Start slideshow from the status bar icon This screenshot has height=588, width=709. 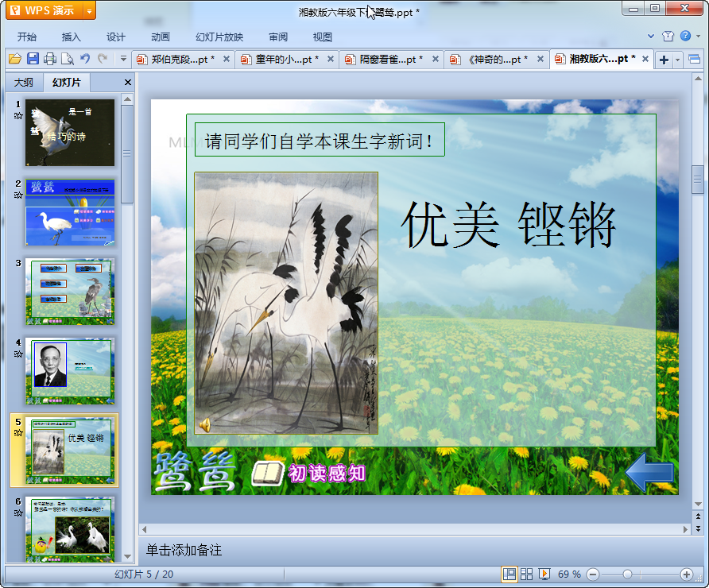pyautogui.click(x=544, y=574)
